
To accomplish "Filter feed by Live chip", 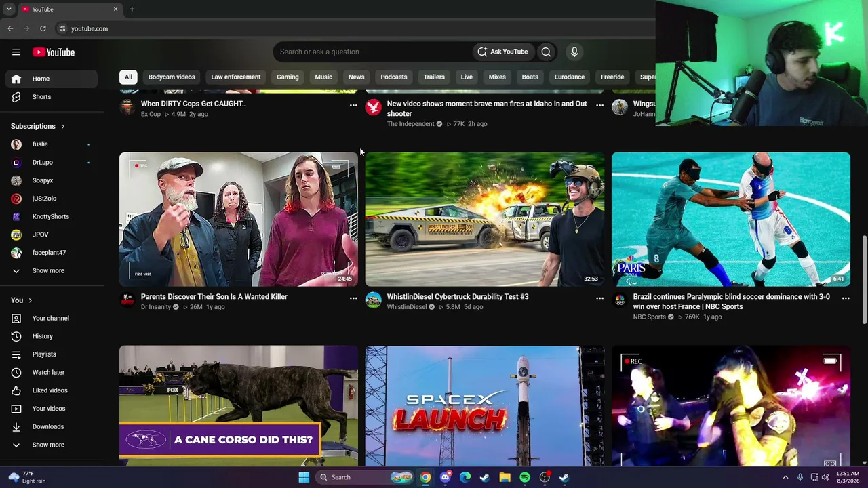I will [467, 77].
